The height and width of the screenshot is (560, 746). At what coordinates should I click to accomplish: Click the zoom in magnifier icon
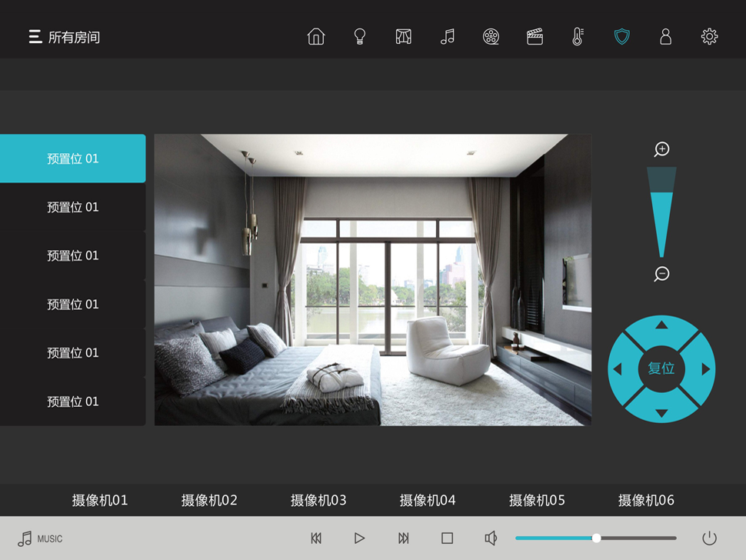pos(661,149)
